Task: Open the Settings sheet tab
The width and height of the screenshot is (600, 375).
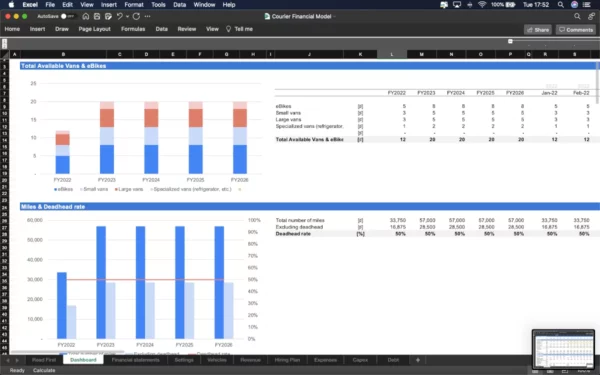Action: 184,360
